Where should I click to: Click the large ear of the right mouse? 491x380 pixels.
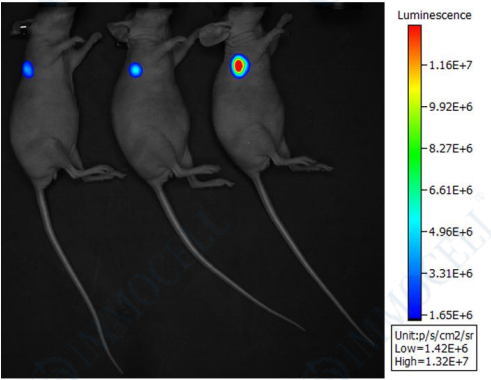pos(214,34)
